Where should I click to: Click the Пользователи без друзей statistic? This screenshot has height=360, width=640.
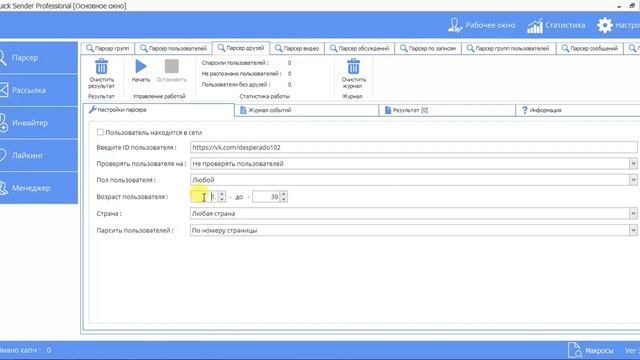246,84
